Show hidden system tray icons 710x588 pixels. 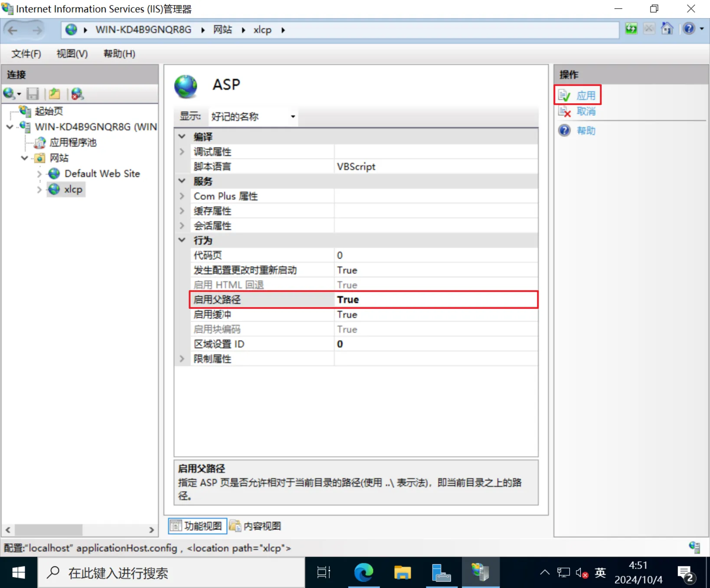(x=545, y=573)
